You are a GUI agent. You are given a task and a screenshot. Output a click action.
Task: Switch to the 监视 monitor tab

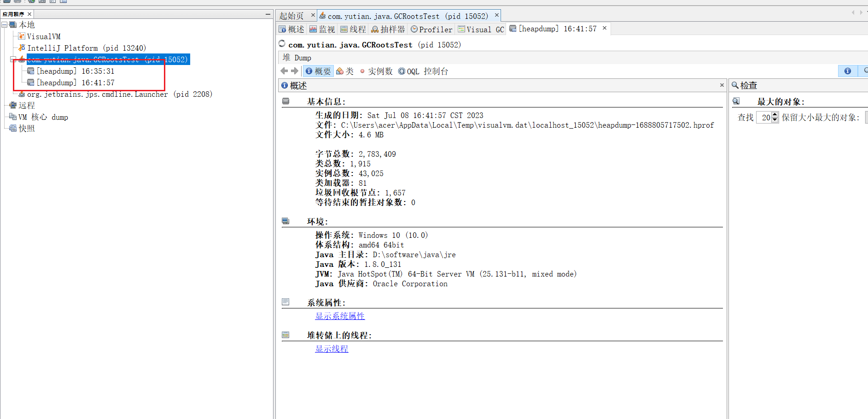[x=322, y=30]
